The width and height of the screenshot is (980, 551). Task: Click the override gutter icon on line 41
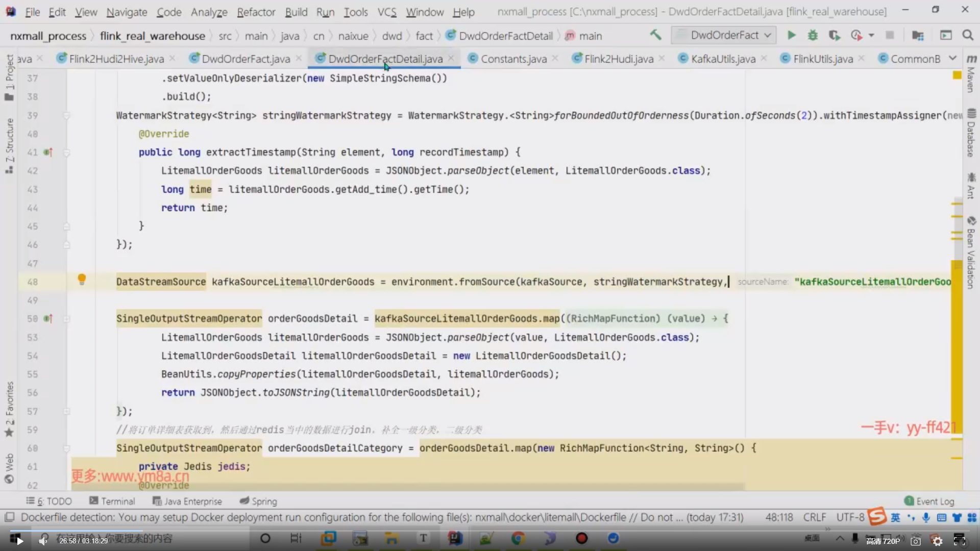[47, 152]
